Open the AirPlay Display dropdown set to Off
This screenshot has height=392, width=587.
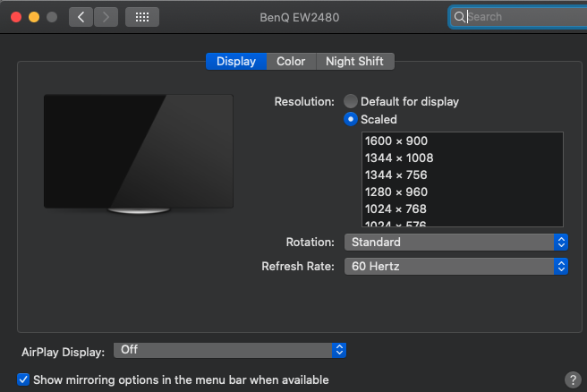[230, 350]
